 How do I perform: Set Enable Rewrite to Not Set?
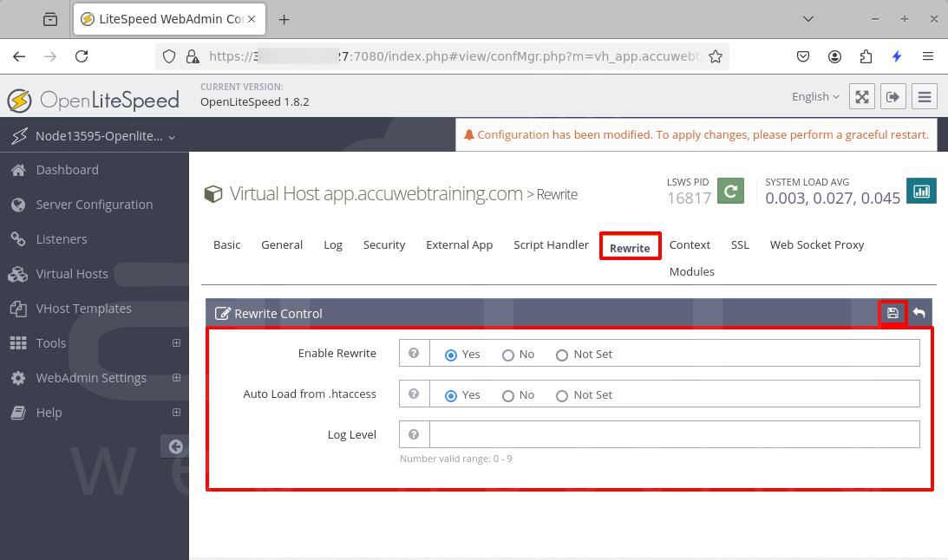pos(562,355)
